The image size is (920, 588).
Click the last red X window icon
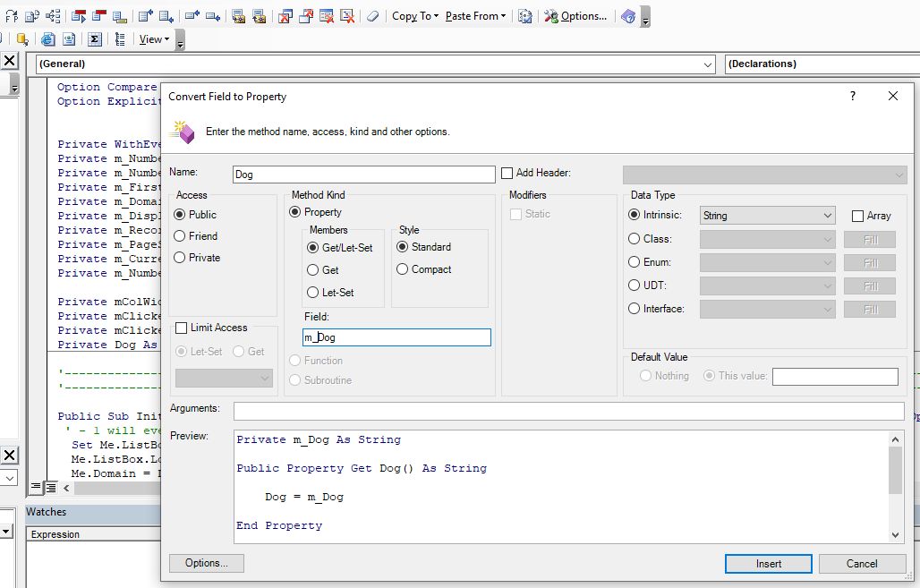coord(347,16)
